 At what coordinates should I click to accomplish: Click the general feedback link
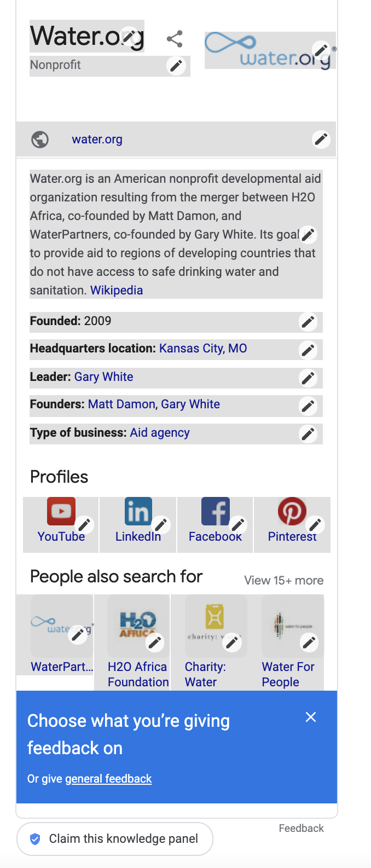(x=108, y=778)
